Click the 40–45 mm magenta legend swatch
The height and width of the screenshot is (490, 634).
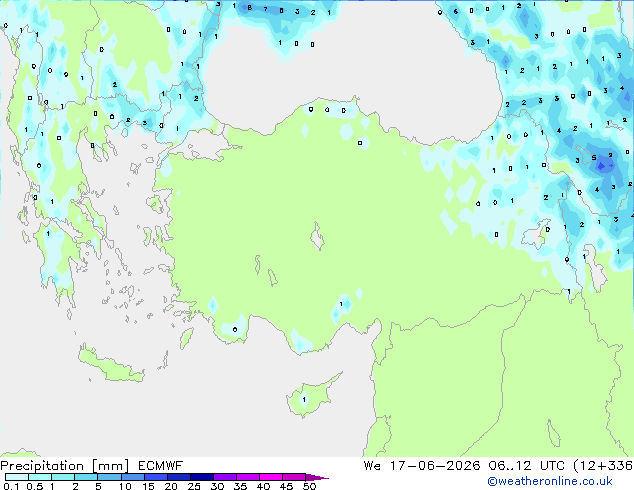coord(271,477)
